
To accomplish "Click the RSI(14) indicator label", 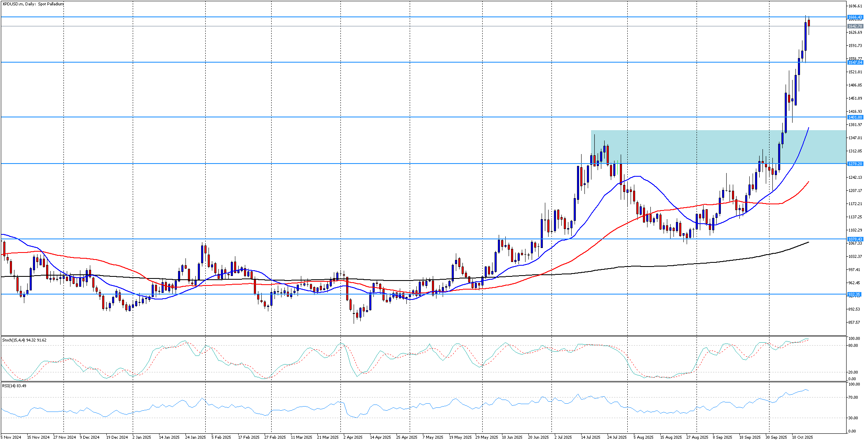I will pos(14,386).
